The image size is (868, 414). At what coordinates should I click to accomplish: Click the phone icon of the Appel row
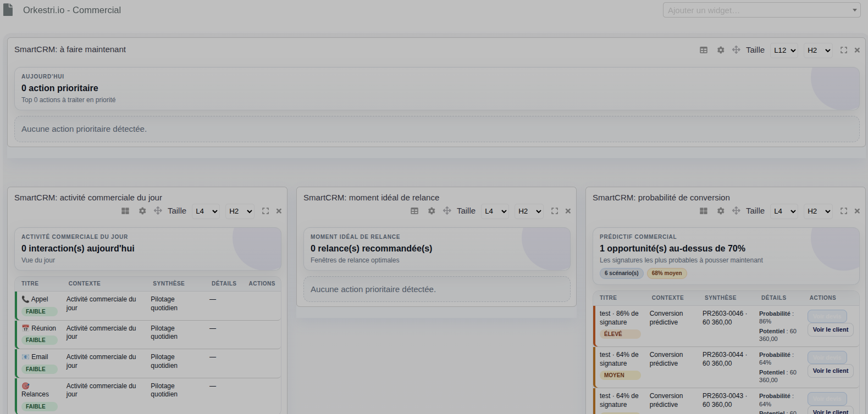coord(25,299)
